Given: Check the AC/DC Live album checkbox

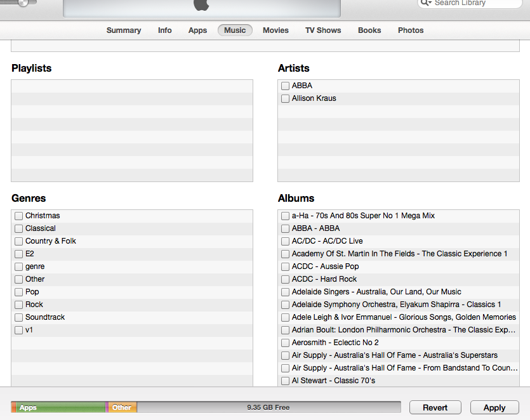Looking at the screenshot, I should tap(285, 241).
